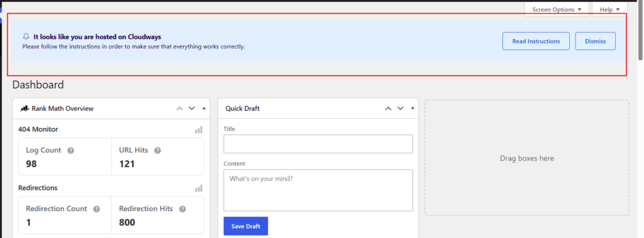The width and height of the screenshot is (644, 238).
Task: Move Quick Draft box down
Action: [401, 109]
